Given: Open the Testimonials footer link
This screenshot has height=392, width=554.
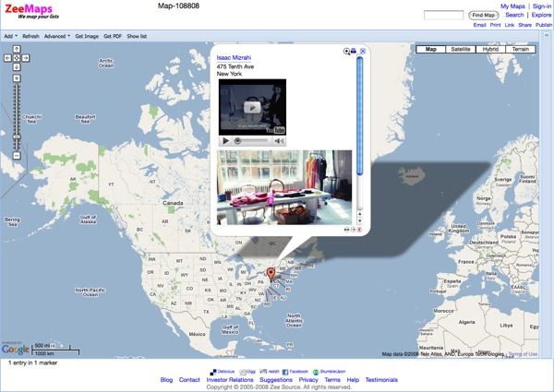Looking at the screenshot, I should click(381, 380).
